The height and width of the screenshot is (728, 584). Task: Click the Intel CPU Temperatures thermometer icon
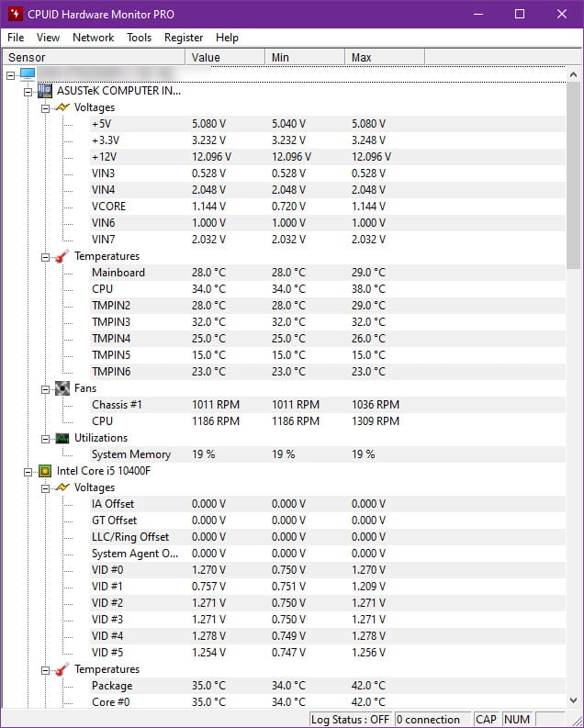(62, 669)
